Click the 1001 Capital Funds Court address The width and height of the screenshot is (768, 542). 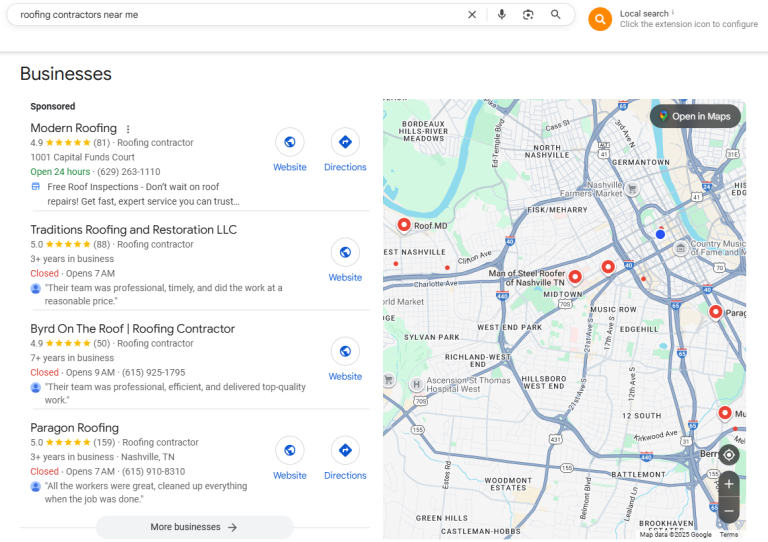point(82,157)
